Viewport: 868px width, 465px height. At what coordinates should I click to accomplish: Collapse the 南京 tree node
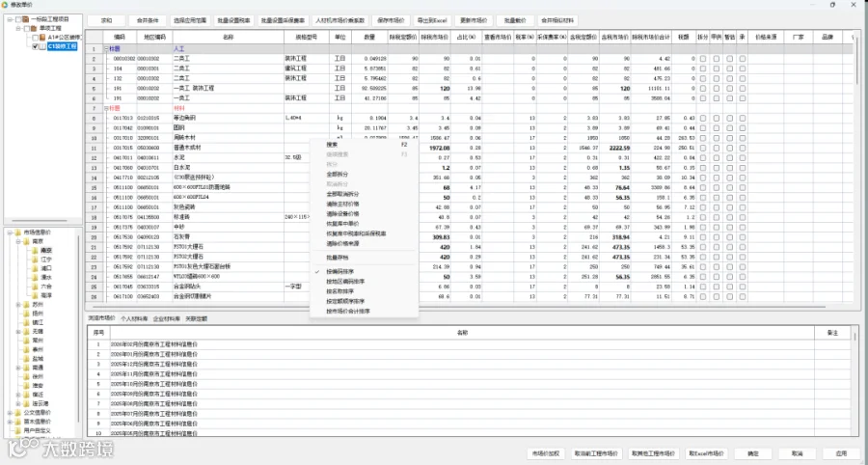tap(18, 241)
